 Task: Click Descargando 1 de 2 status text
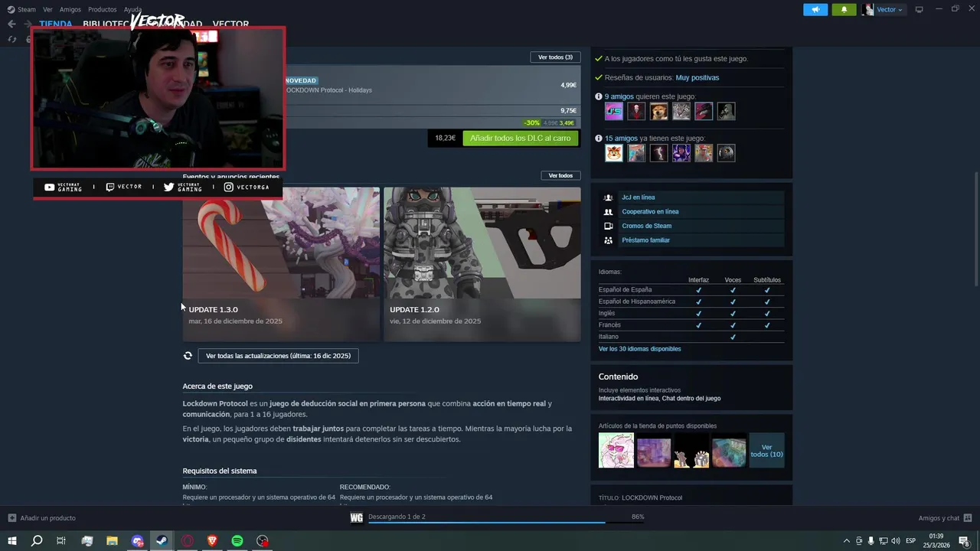(x=397, y=517)
